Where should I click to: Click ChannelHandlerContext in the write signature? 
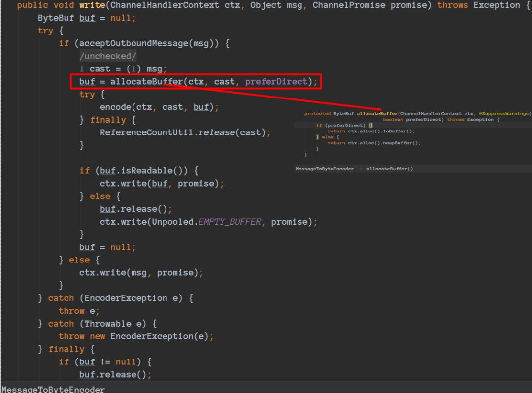[x=165, y=5]
